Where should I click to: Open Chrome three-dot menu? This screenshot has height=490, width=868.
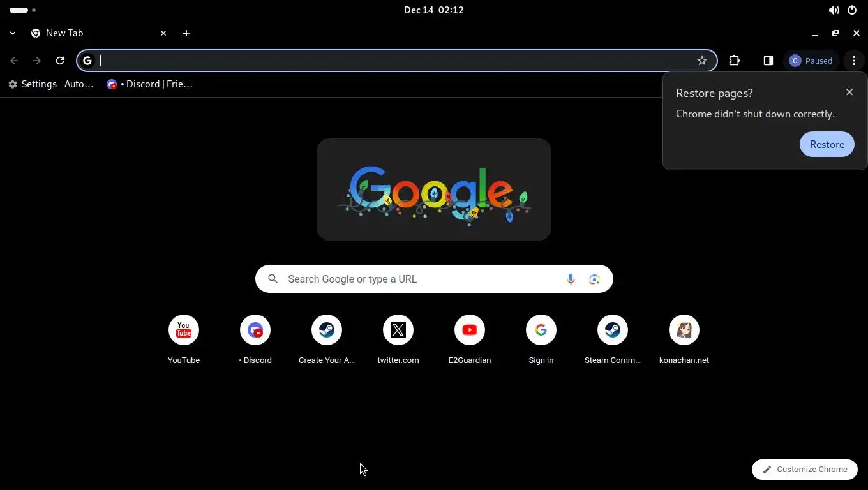[854, 61]
